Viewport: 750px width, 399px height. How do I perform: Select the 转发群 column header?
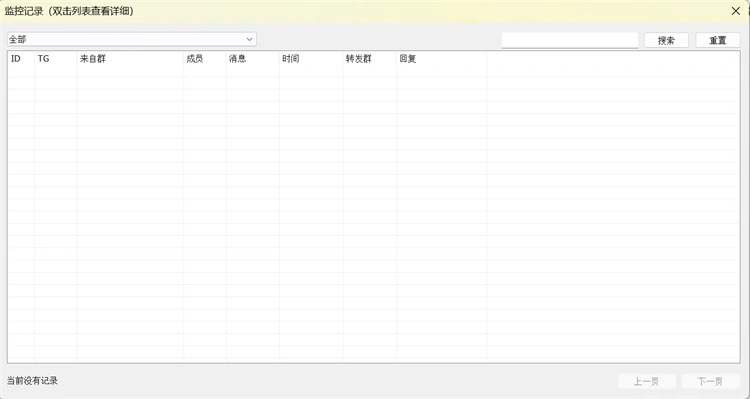pos(369,59)
